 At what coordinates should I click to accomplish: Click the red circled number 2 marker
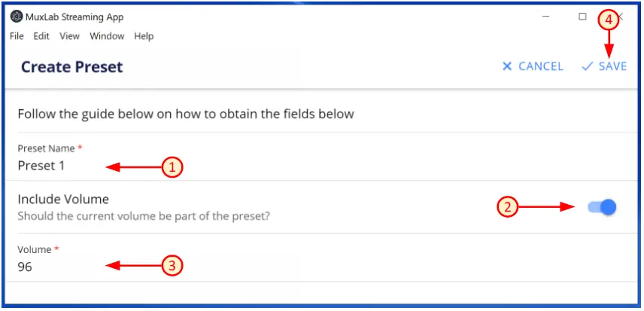[x=509, y=207]
